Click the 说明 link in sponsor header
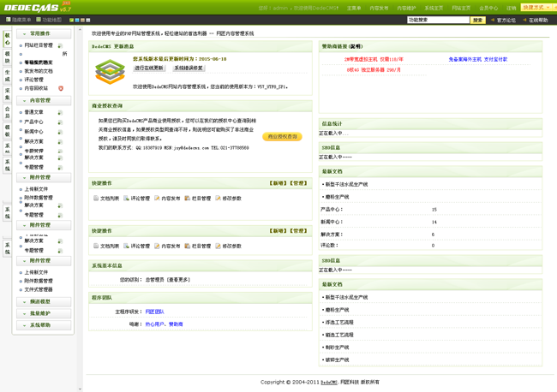The height and width of the screenshot is (392, 557). pyautogui.click(x=356, y=46)
